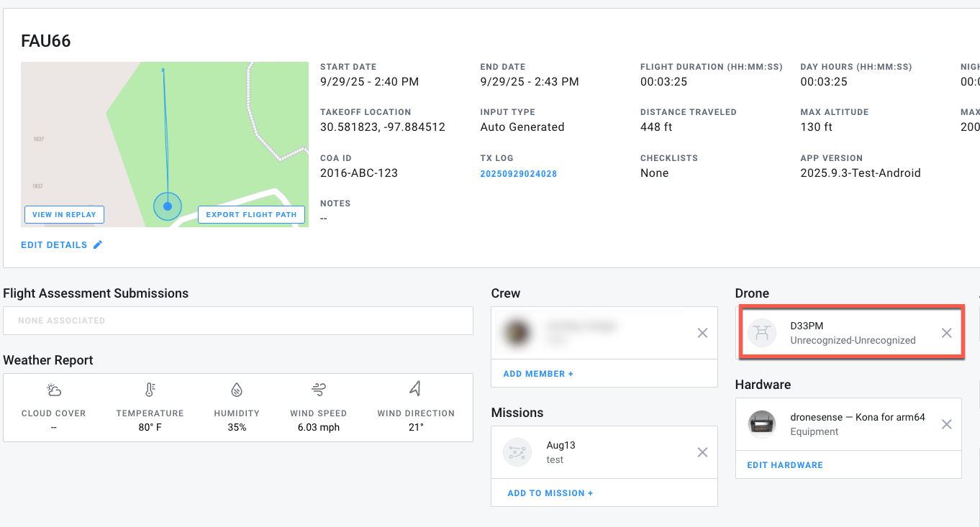Click COA ID value 2016-ABC-123
Screen dimensions: 980x527
(359, 173)
